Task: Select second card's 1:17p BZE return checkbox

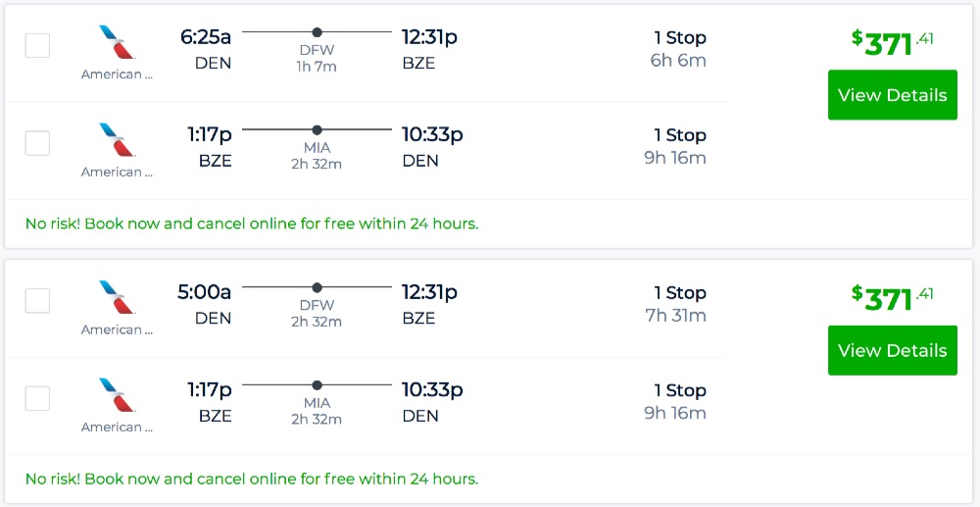Action: 37,398
